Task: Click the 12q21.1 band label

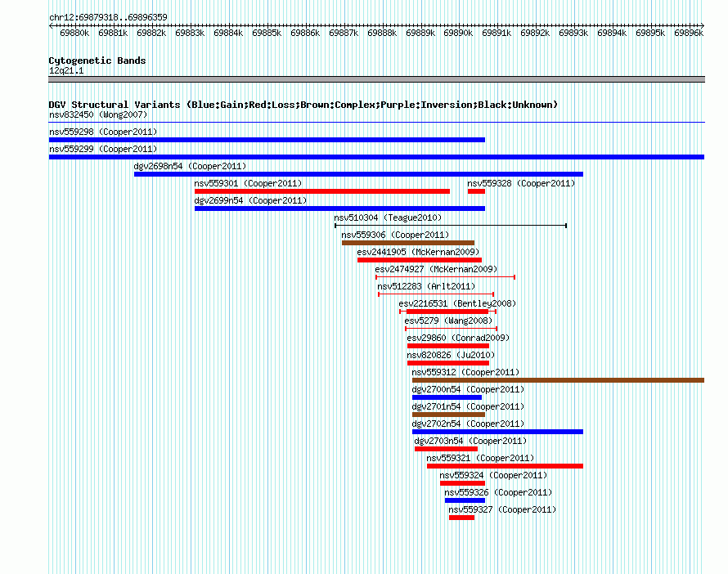Action: pyautogui.click(x=66, y=70)
